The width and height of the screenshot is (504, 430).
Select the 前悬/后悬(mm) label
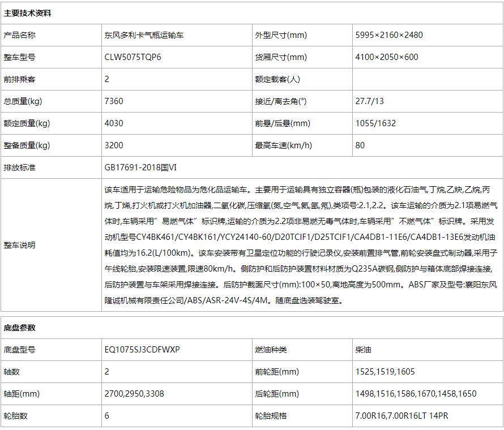[283, 123]
